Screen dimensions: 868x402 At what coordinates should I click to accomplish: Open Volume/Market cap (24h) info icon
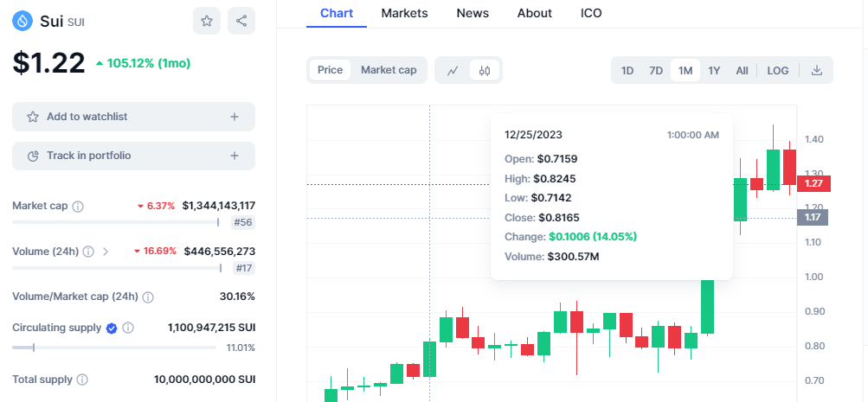click(x=148, y=297)
